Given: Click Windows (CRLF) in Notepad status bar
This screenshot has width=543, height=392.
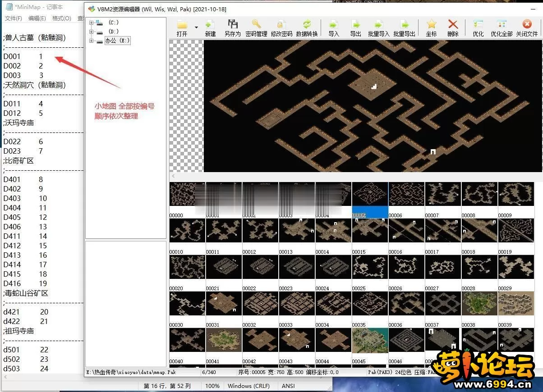Looking at the screenshot, I should pos(248,386).
